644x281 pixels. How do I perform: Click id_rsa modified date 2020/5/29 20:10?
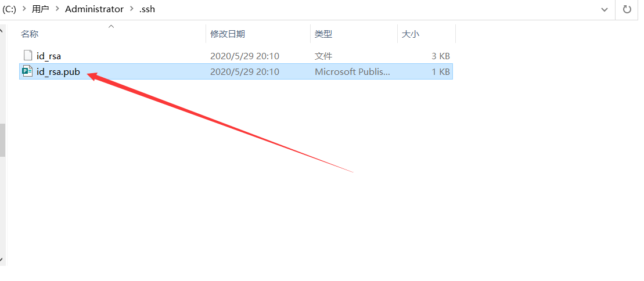pyautogui.click(x=245, y=56)
